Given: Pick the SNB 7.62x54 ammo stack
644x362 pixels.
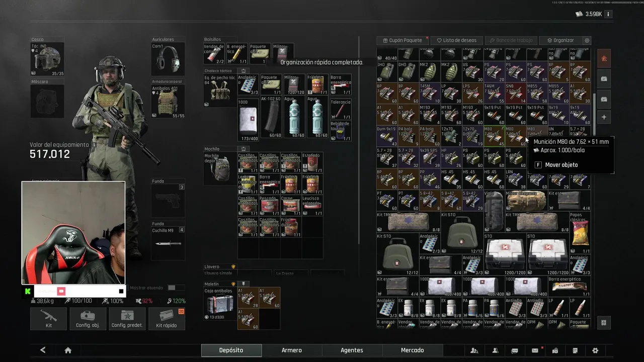Looking at the screenshot, I should (x=515, y=94).
